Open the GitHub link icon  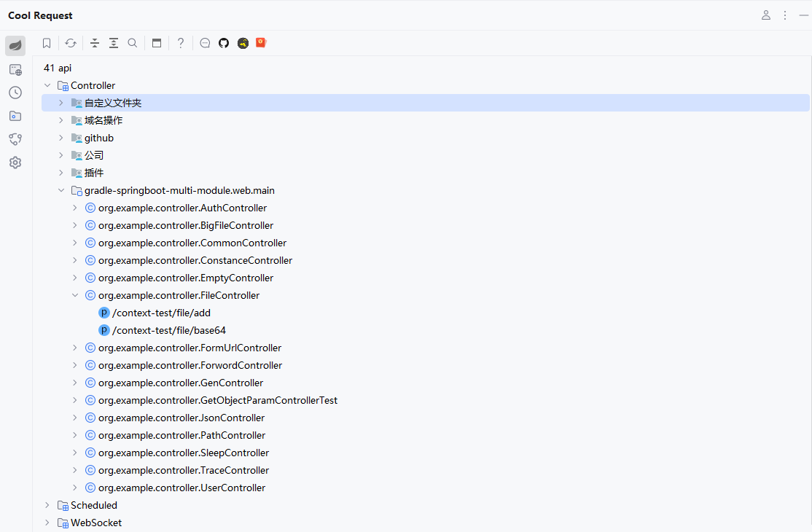224,43
